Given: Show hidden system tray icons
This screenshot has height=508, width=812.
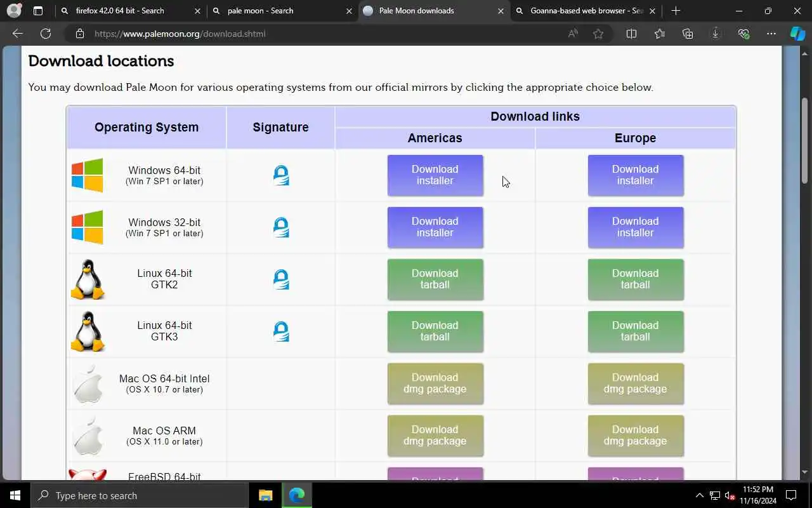Looking at the screenshot, I should point(700,495).
